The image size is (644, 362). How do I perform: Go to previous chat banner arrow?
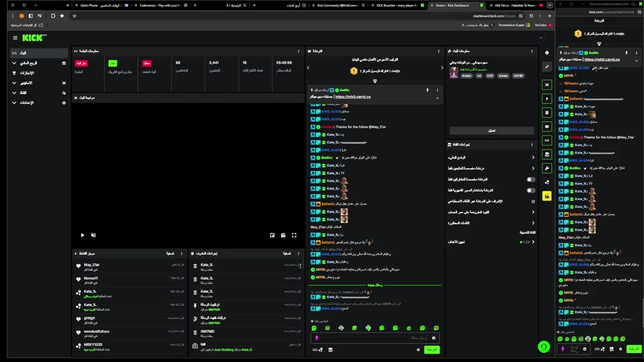click(x=308, y=67)
